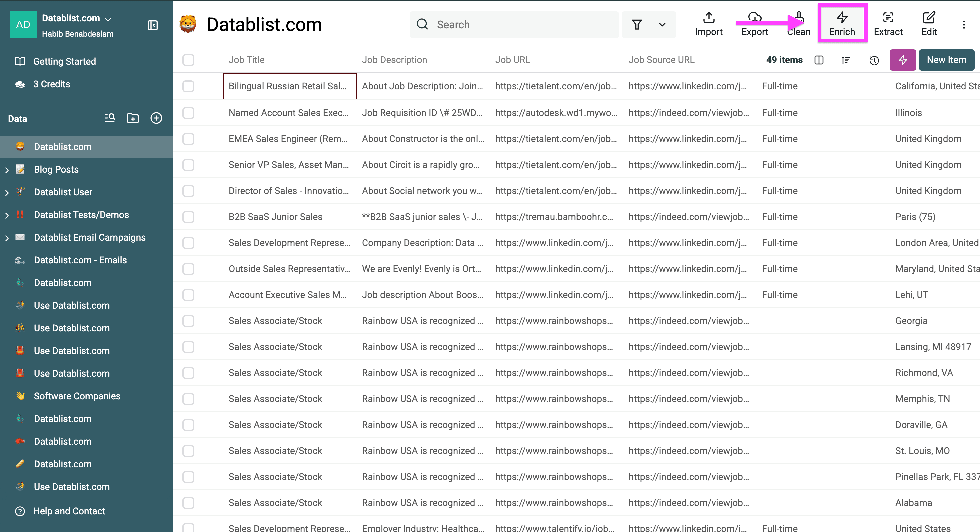View collection version history

point(874,60)
